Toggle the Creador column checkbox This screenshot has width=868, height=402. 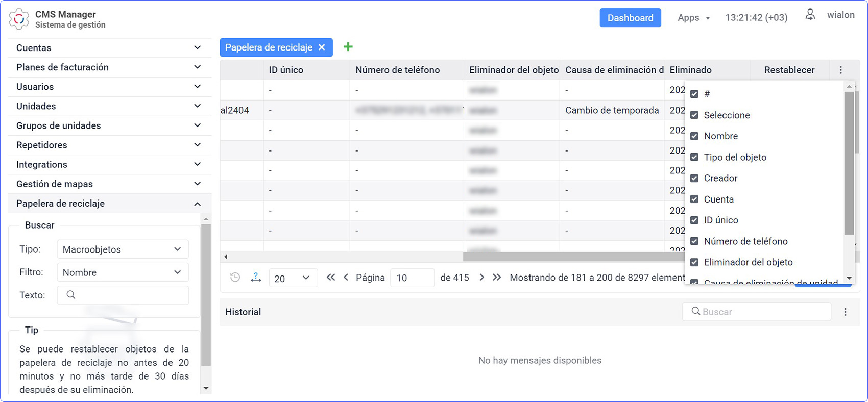point(694,178)
